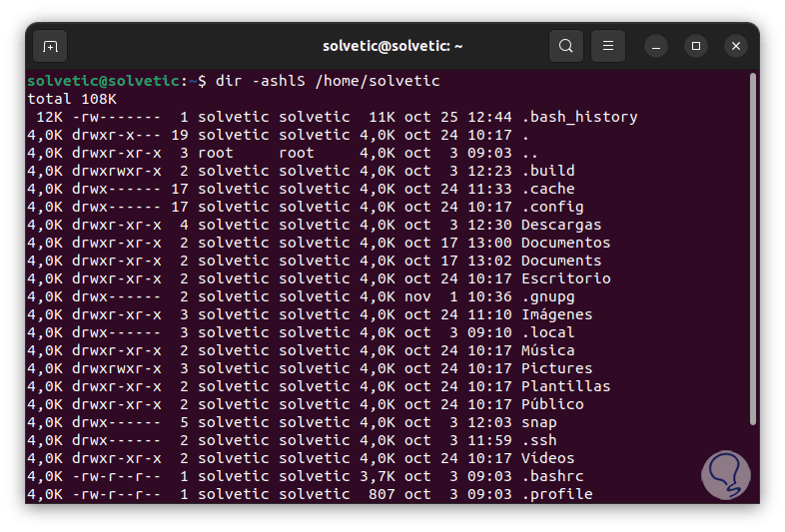This screenshot has height=532, width=785.
Task: Click the 13:00 time of Documentos
Action: pos(489,243)
